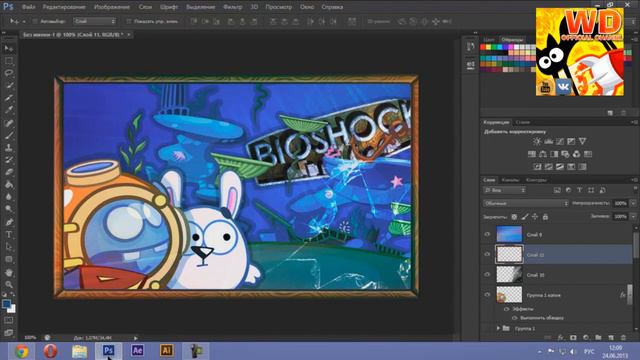The height and width of the screenshot is (360, 640).
Task: Click the Слой 9 layer thumbnail
Action: point(509,234)
